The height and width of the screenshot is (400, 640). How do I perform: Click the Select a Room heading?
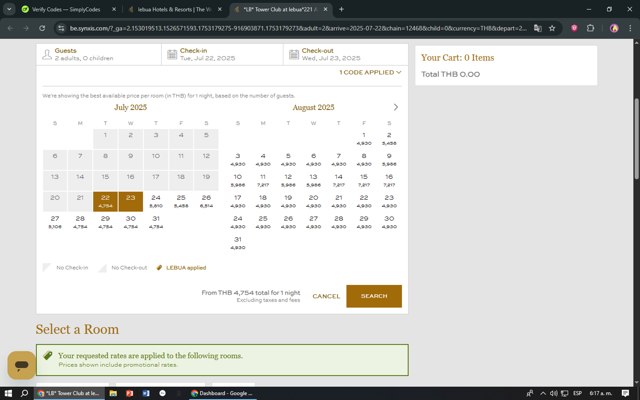pyautogui.click(x=77, y=329)
